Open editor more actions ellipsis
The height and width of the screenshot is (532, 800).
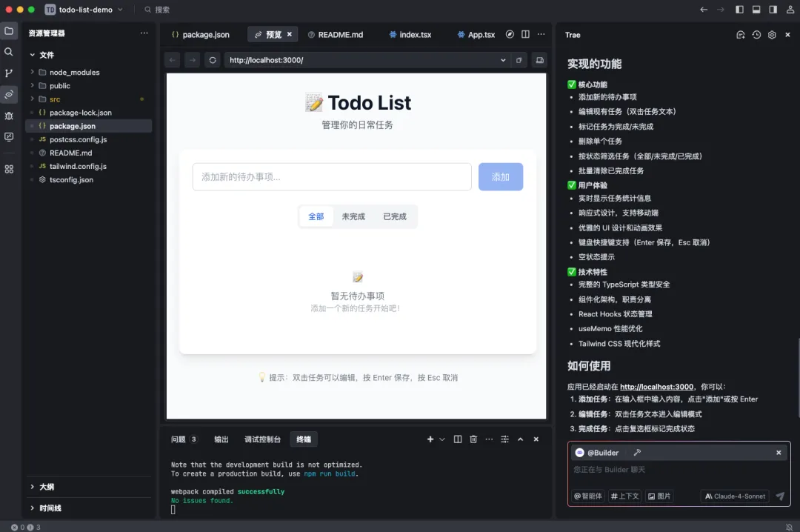point(541,34)
